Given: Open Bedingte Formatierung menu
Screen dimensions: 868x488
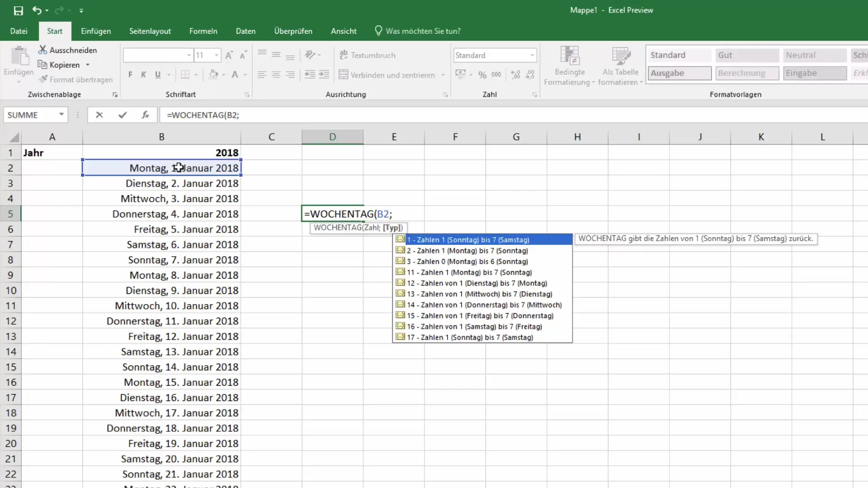Looking at the screenshot, I should (570, 66).
